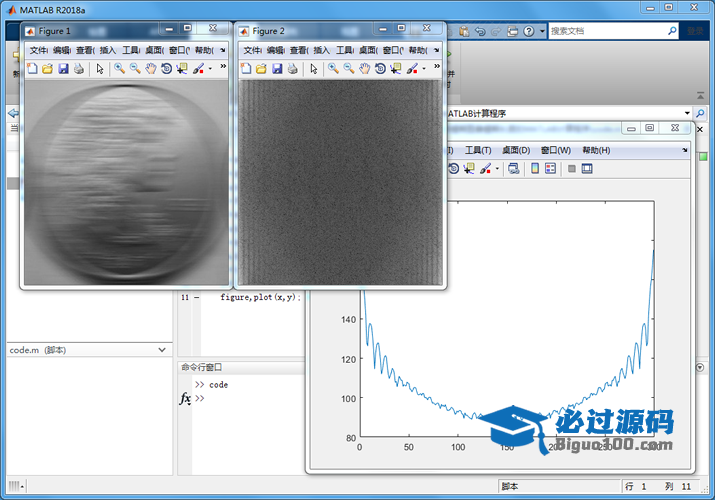The image size is (715, 500).
Task: Click the Print icon in Figure 2 toolbar
Action: (292, 69)
